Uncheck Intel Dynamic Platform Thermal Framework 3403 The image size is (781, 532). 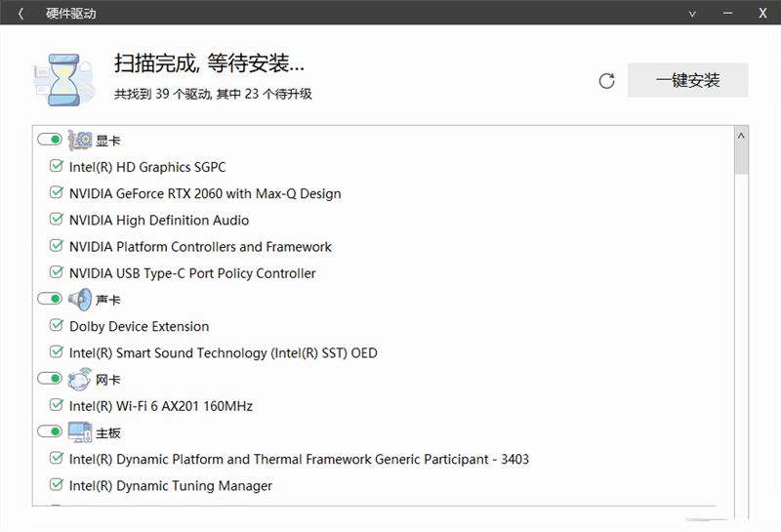[57, 458]
